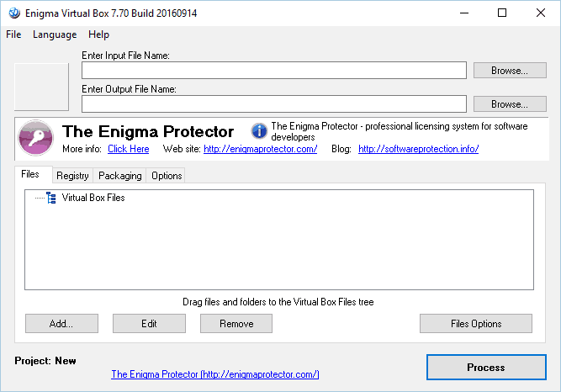Browse for the output file
Screen dimensions: 561x392
502,104
